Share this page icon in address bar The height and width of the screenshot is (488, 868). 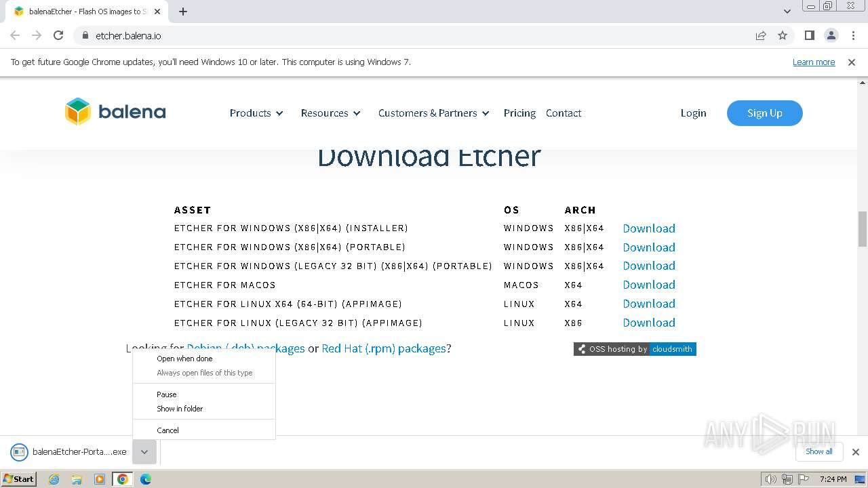point(761,35)
